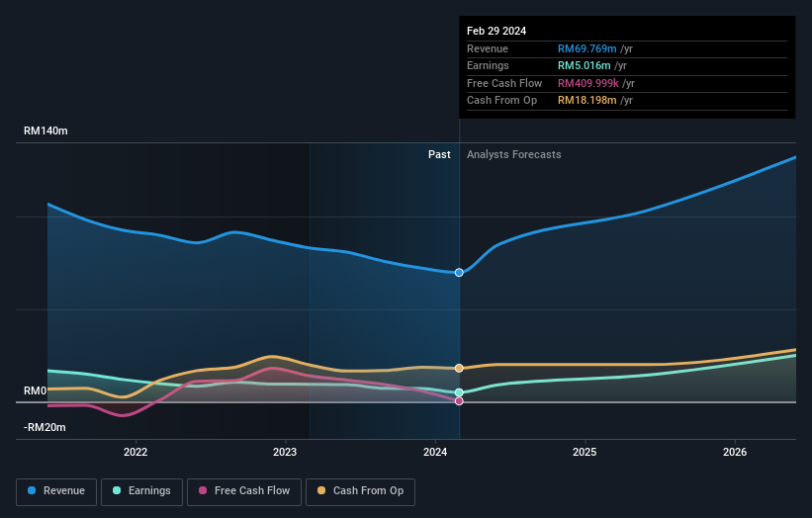812x518 pixels.
Task: Select the 2026 x-axis label
Action: 735,453
